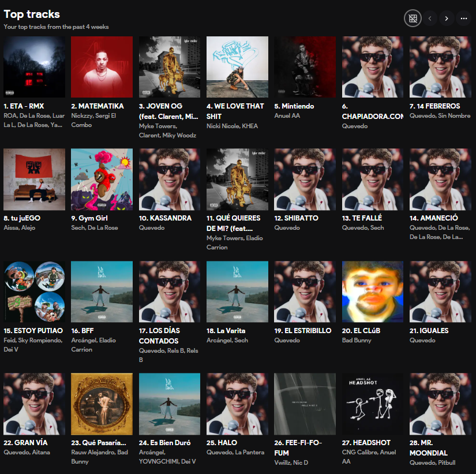Click track title '25. HALO'
This screenshot has height=474, width=476.
(222, 443)
